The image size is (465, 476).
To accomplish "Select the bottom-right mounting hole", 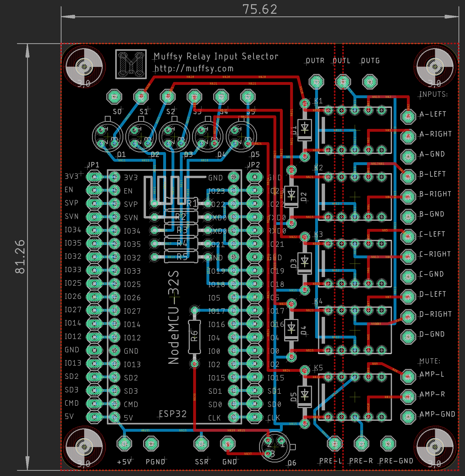I will click(x=435, y=447).
